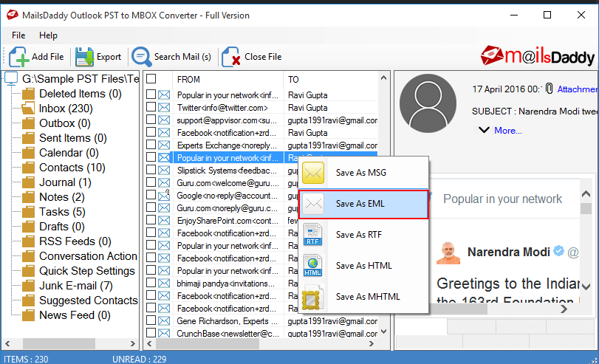Image resolution: width=599 pixels, height=364 pixels.
Task: Check the Gene Richardson email checkbox
Action: [x=151, y=320]
